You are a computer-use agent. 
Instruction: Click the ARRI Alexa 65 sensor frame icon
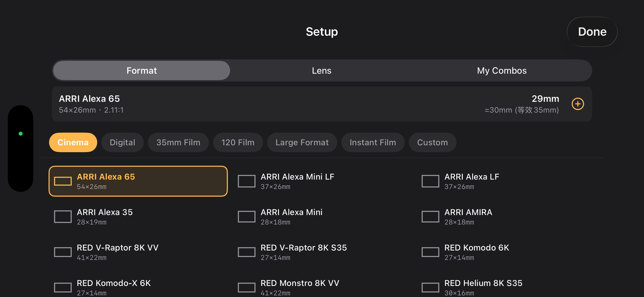pyautogui.click(x=63, y=181)
